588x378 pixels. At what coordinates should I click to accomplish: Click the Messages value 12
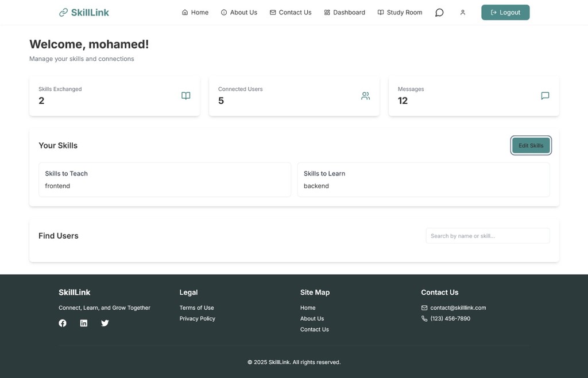click(403, 101)
